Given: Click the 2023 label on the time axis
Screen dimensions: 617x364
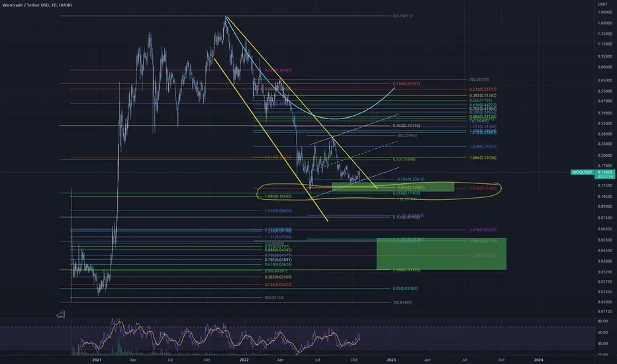Looking at the screenshot, I should coord(391,359).
